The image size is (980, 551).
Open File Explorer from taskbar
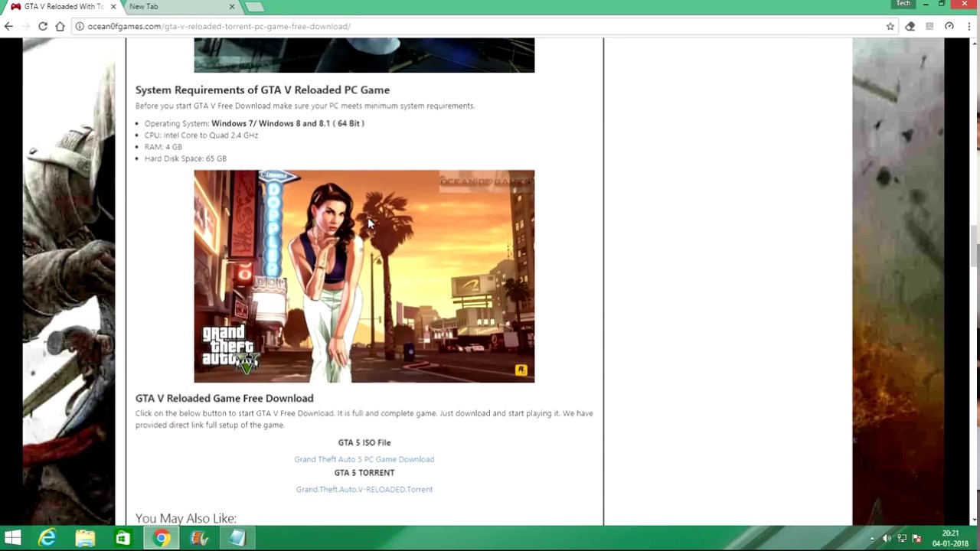(x=85, y=539)
